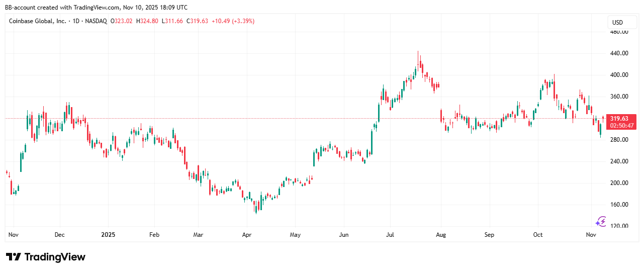The height and width of the screenshot is (272, 644).
Task: Click the Apr label on the time axis
Action: 246,235
